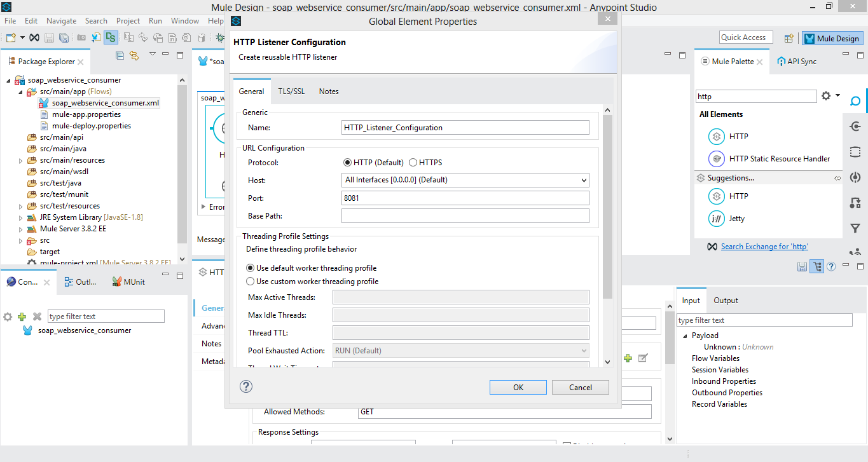Select the HTTPS protocol radio button

[413, 163]
